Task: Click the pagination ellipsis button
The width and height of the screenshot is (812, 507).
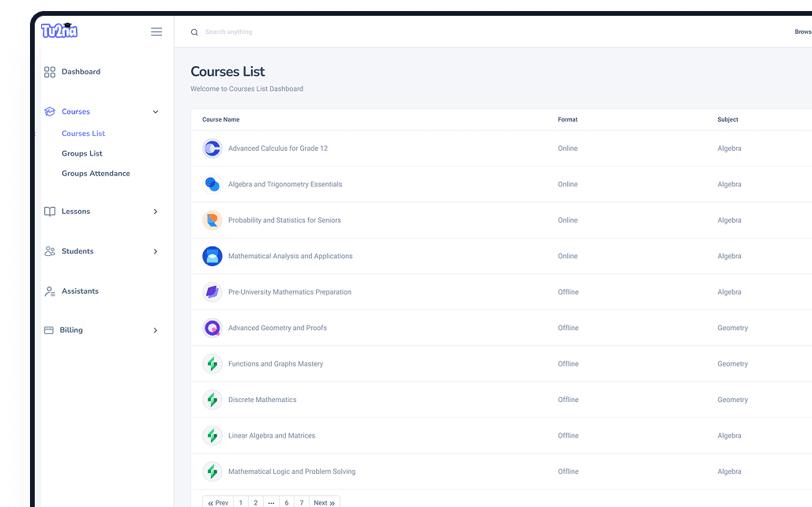Action: point(272,502)
